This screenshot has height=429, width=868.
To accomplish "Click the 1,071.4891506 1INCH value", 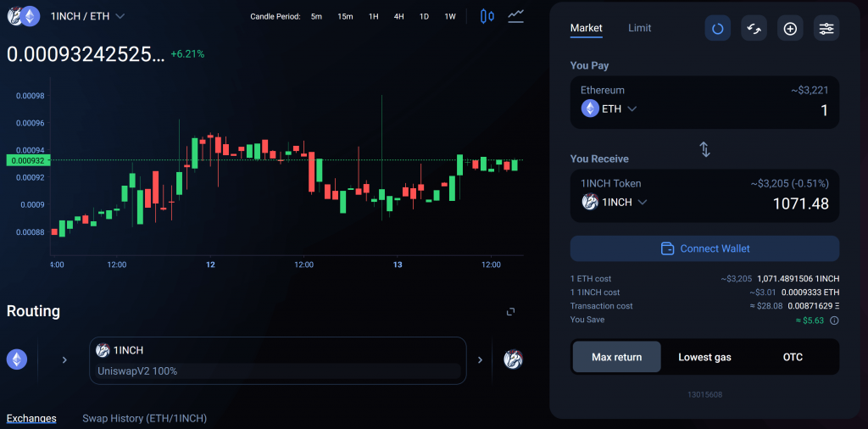I will click(798, 278).
